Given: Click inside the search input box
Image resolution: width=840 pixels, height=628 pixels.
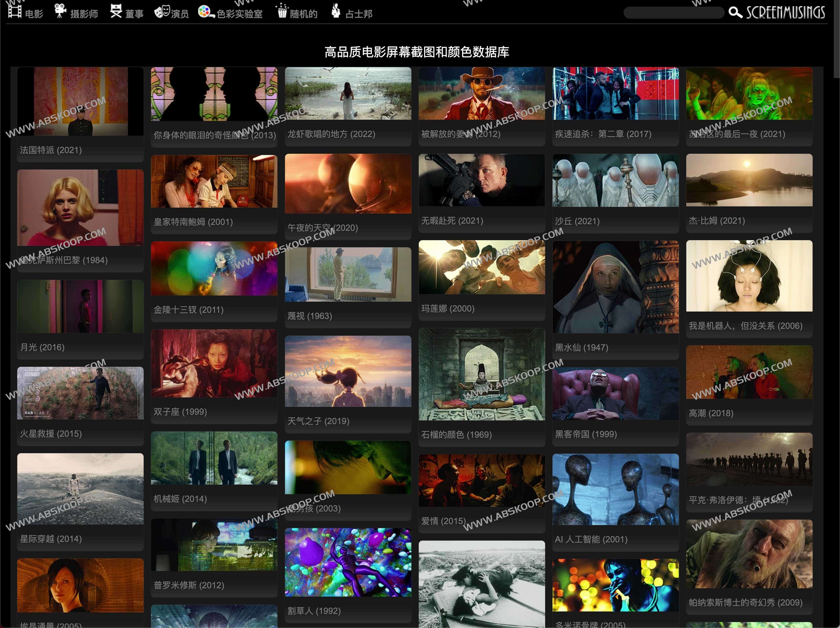Looking at the screenshot, I should pyautogui.click(x=674, y=13).
